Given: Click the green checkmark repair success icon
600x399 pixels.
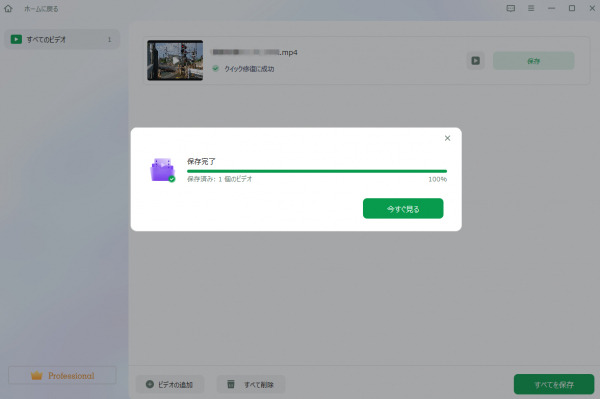Looking at the screenshot, I should point(215,68).
